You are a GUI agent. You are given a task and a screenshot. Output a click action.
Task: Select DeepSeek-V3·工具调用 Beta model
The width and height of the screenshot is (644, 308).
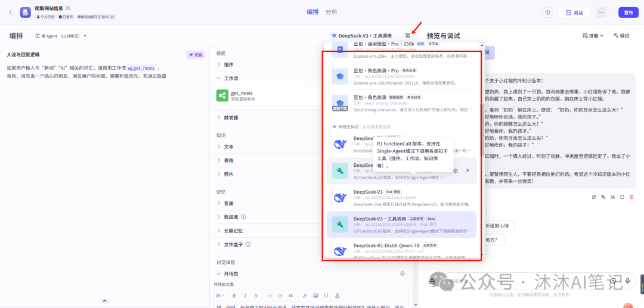(402, 225)
